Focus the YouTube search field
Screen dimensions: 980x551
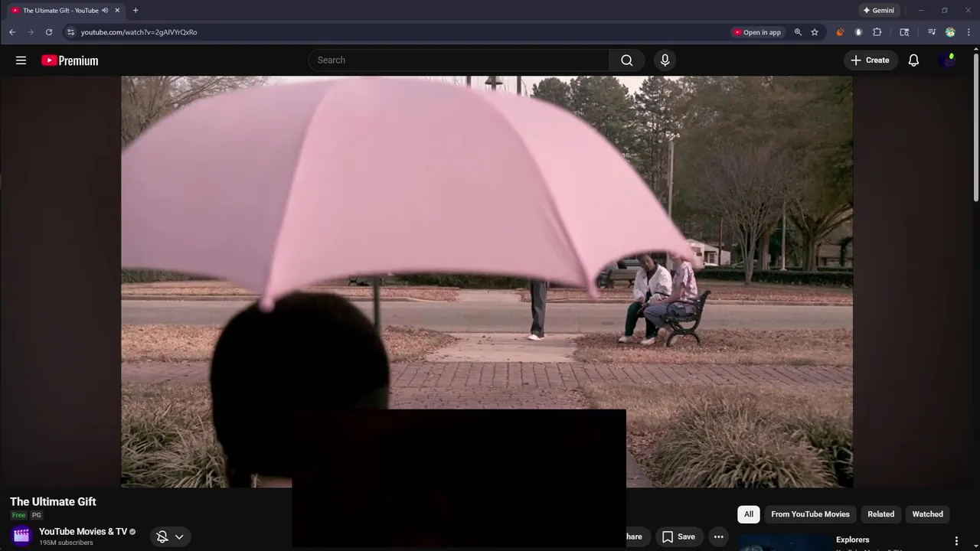[459, 60]
